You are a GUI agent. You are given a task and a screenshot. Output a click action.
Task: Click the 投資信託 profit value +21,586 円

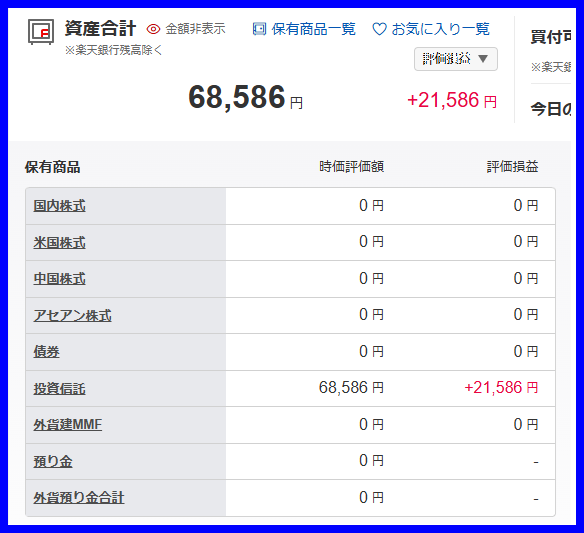tap(501, 388)
